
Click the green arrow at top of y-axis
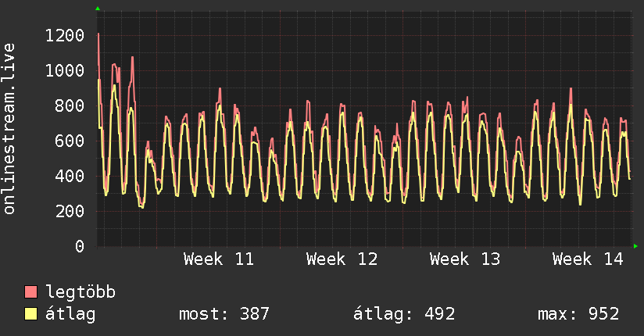(98, 9)
